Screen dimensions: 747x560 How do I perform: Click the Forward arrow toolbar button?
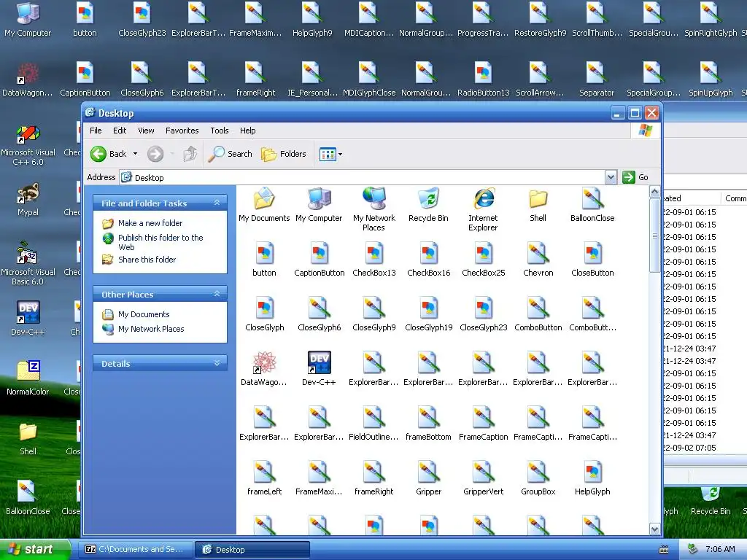[x=155, y=154]
